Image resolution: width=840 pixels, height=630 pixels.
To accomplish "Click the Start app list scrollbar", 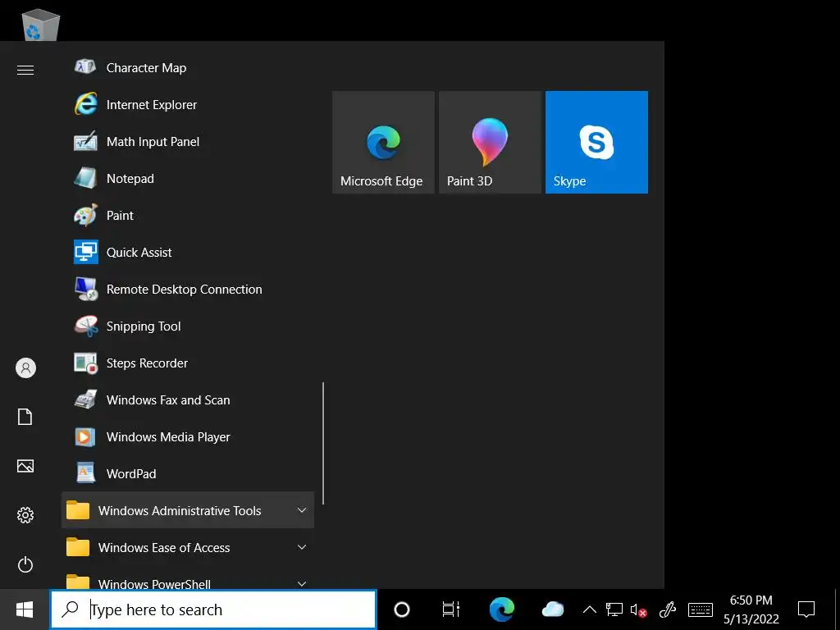I will pyautogui.click(x=323, y=443).
